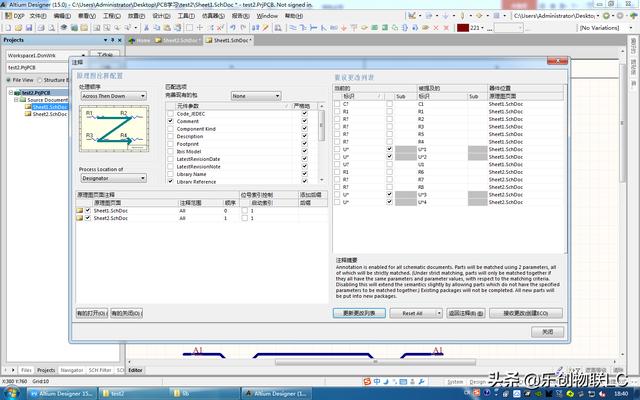
Task: Click the Undo arrow toolbar icon
Action: coord(233,28)
